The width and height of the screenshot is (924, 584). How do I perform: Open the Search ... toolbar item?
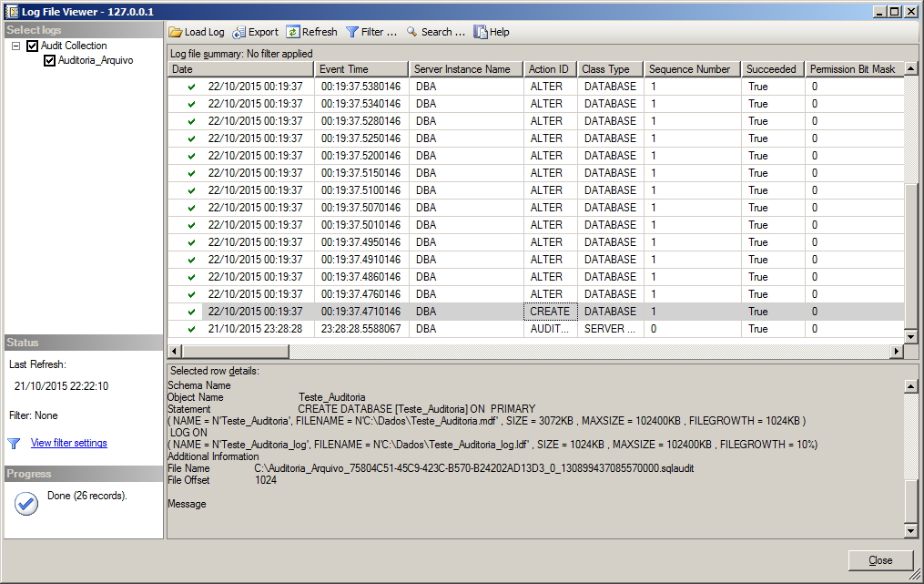click(435, 32)
